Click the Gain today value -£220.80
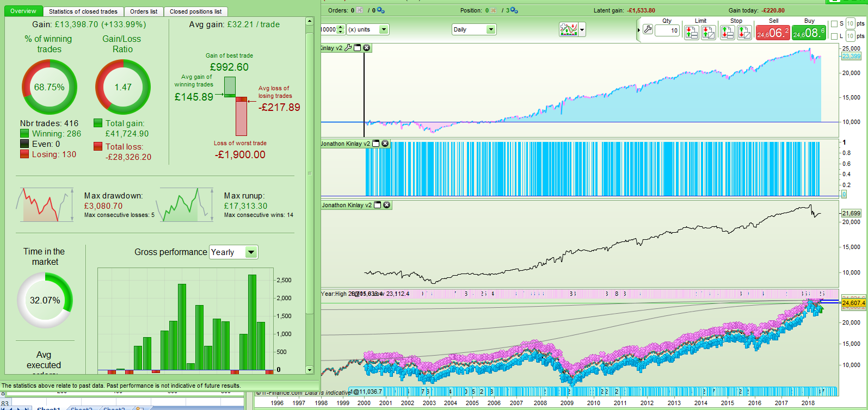This screenshot has width=868, height=410. (x=773, y=10)
